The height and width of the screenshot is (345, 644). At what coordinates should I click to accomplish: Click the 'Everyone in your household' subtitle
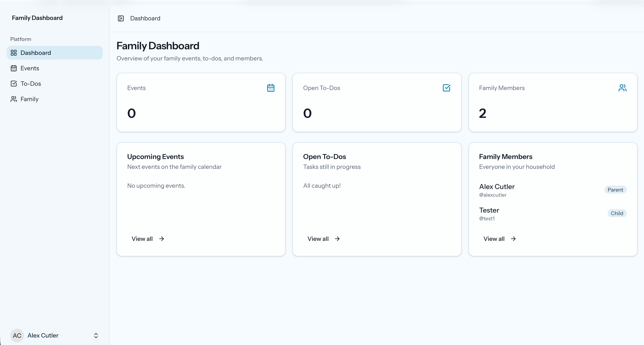click(x=517, y=167)
